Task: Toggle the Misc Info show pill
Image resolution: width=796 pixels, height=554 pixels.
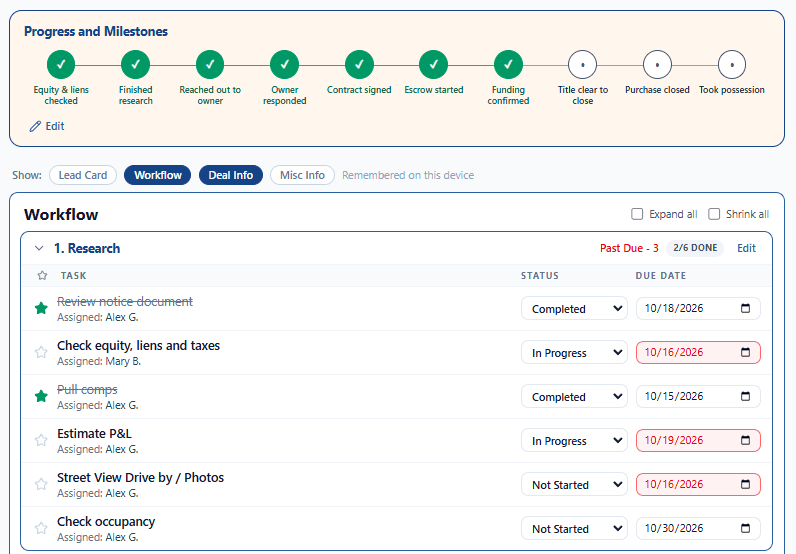Action: [302, 175]
